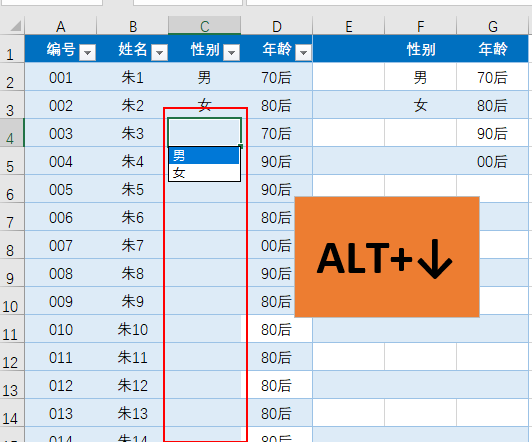Select row 2 header
Image resolution: width=532 pixels, height=442 pixels.
coord(12,77)
